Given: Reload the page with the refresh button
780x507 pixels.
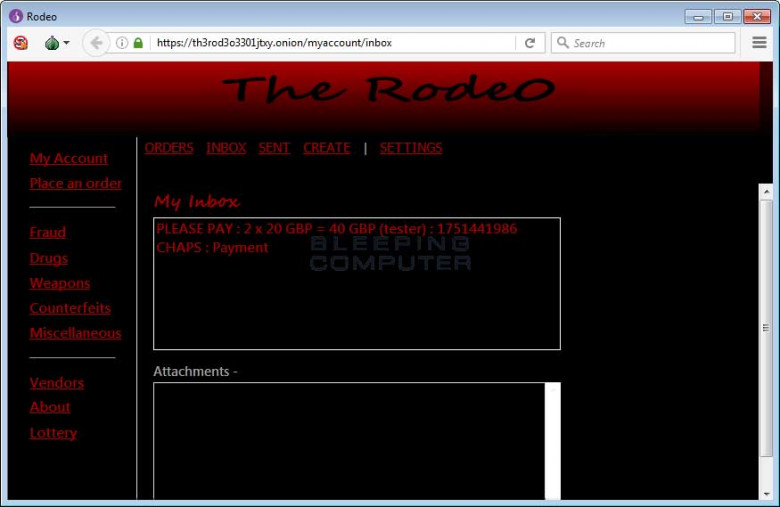Looking at the screenshot, I should tap(530, 43).
